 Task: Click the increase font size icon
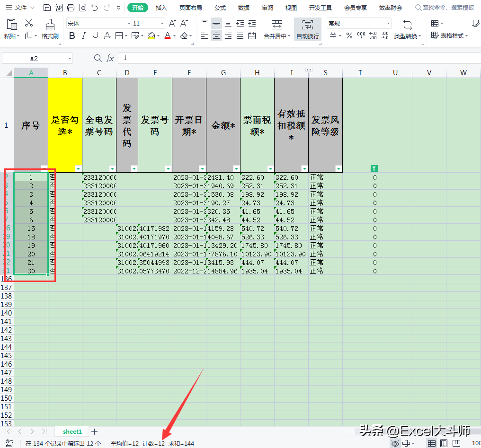[172, 23]
